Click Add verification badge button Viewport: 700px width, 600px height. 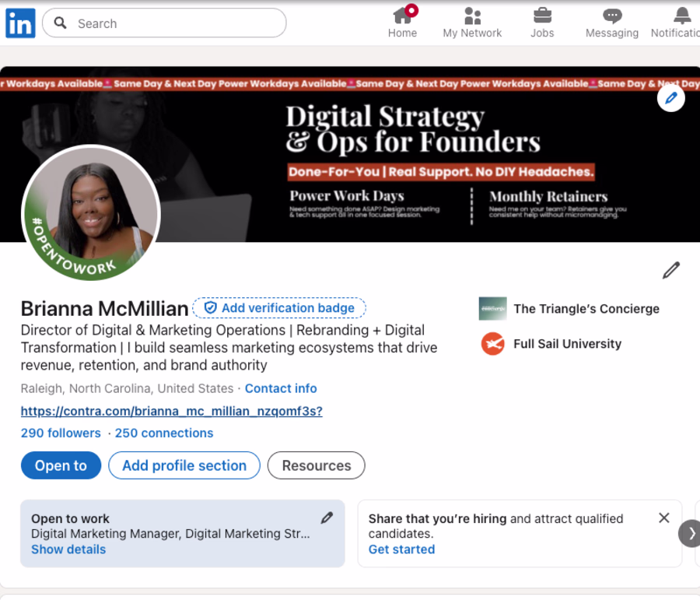279,308
